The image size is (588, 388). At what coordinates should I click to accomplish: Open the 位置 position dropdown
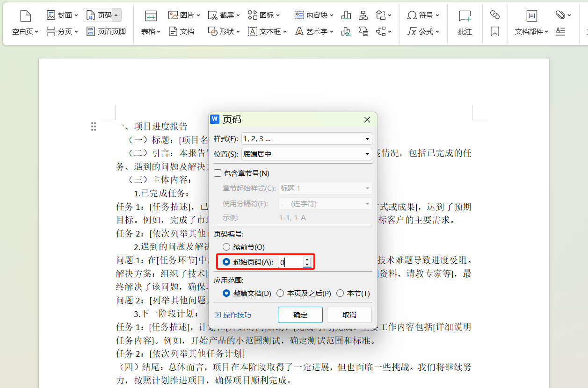click(x=366, y=154)
